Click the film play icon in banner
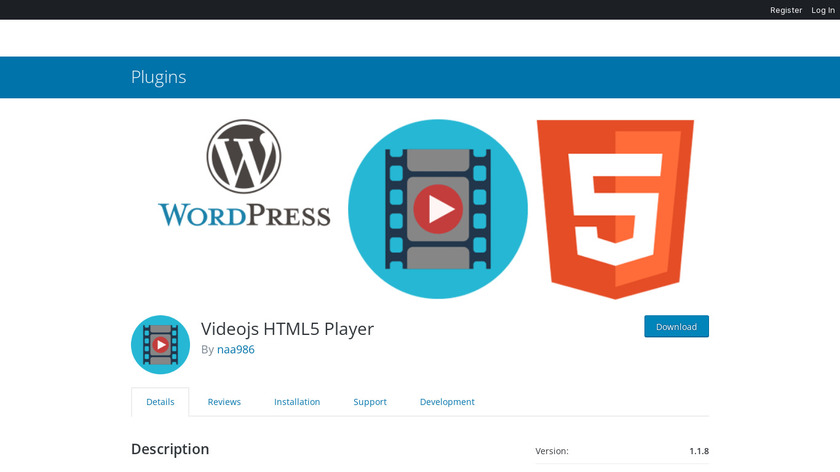Viewport: 840px width, 472px height. [438, 209]
